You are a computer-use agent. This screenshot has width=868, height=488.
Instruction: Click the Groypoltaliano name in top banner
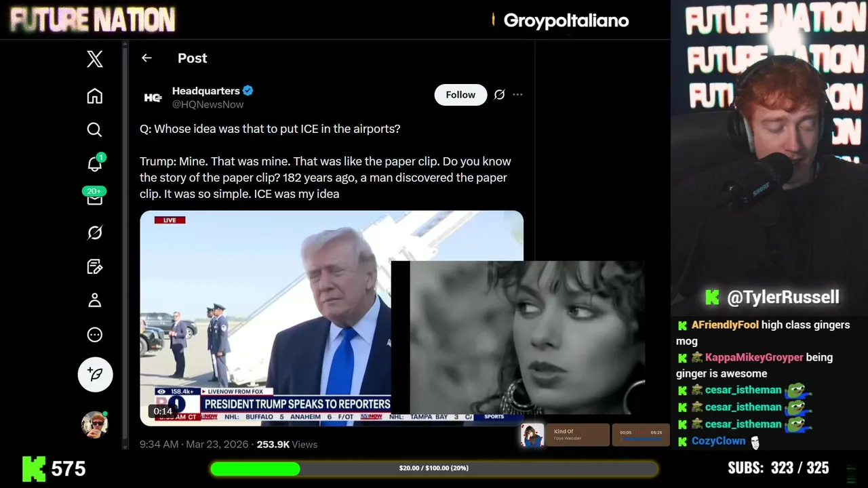(x=566, y=20)
